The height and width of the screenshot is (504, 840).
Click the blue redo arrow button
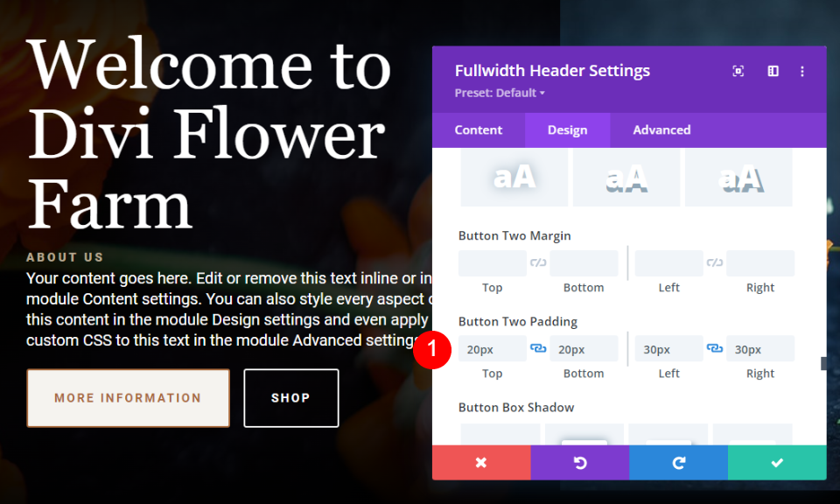[x=679, y=462]
